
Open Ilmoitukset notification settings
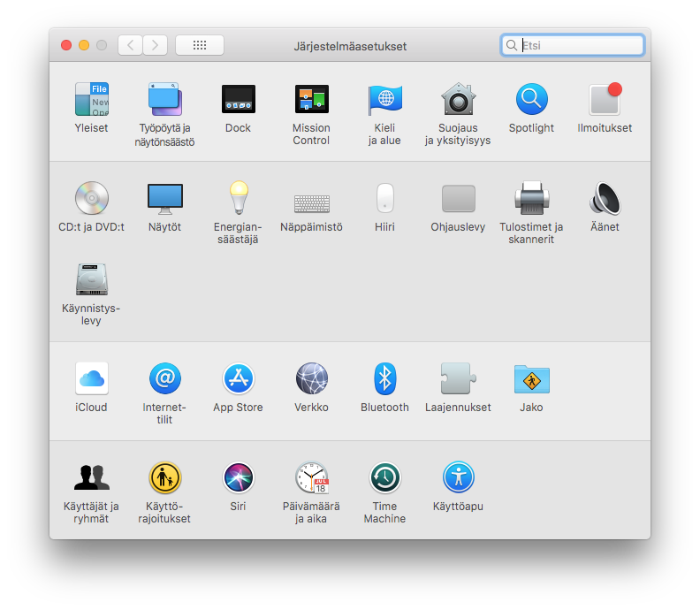605,100
